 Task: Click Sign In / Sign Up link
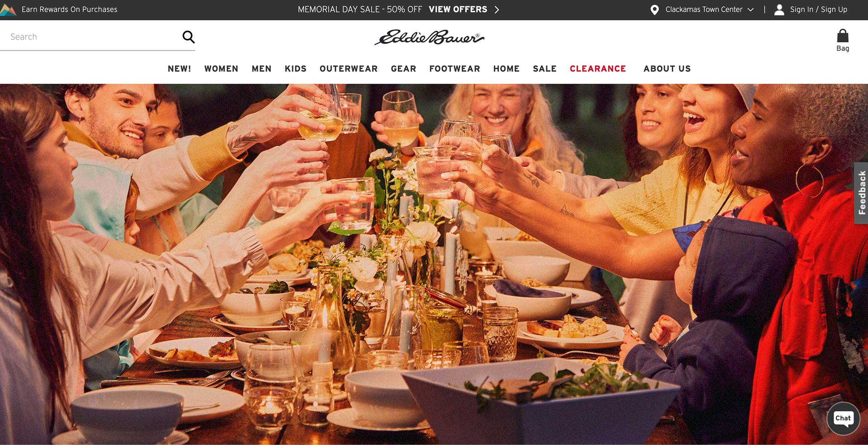pyautogui.click(x=818, y=9)
